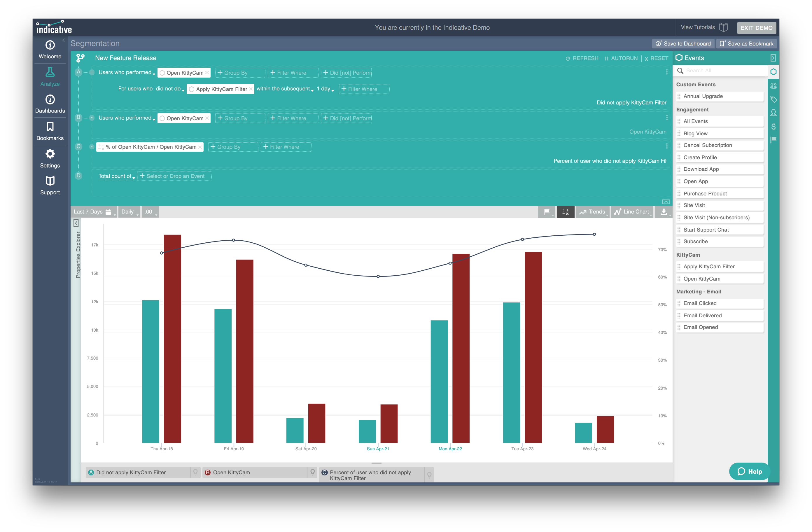Screen dimensions: 812x532
Task: Click Filter Where in row B
Action: click(x=293, y=118)
